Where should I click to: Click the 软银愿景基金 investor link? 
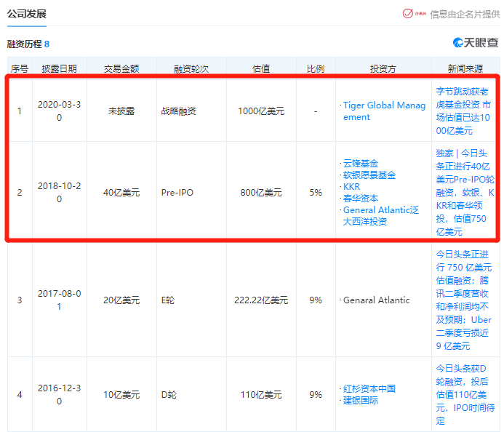(370, 175)
